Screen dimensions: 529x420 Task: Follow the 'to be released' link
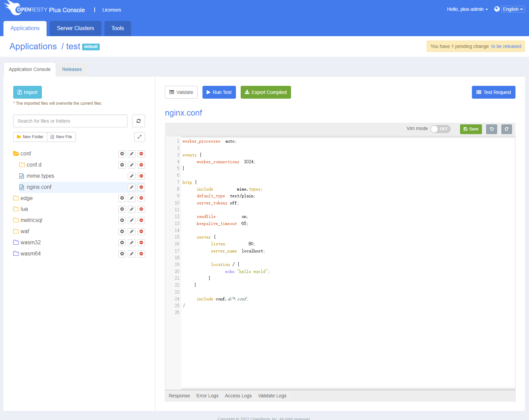coord(506,46)
